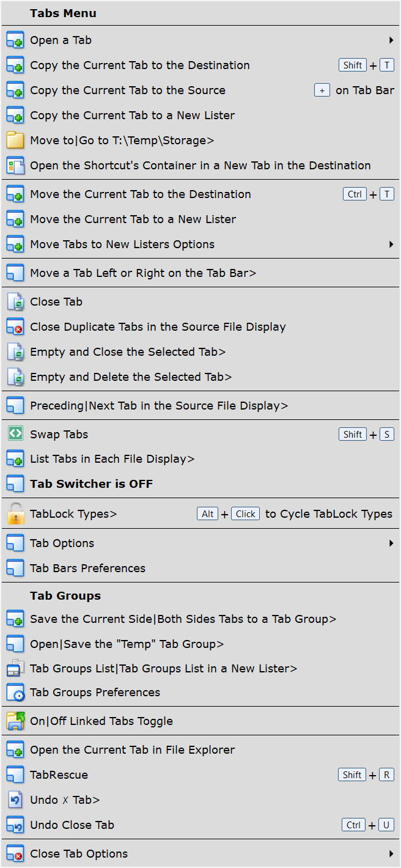
Task: Expand Move Tabs to New Listers Options arrow
Action: pos(391,245)
